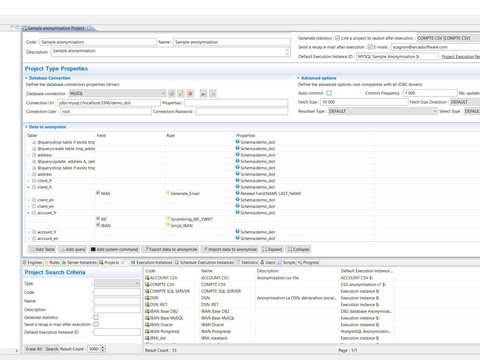Viewport: 480px width, 360px height.
Task: Click the Connection Url field
Action: pos(109,103)
